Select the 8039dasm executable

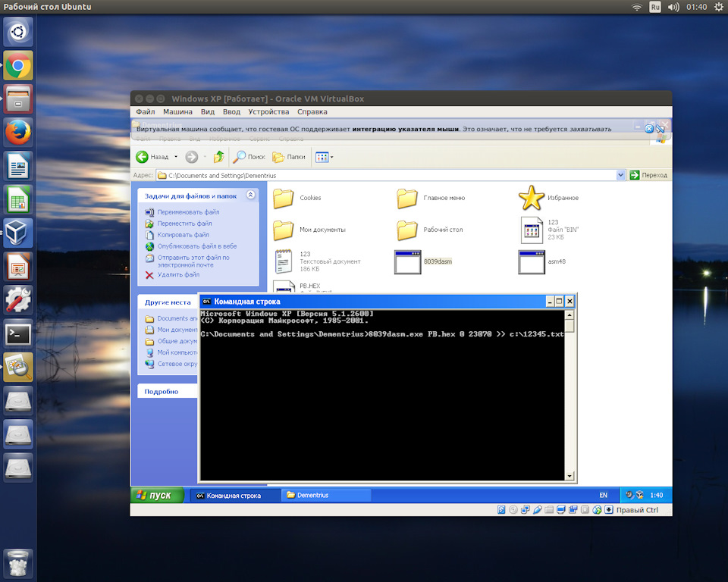[x=423, y=261]
